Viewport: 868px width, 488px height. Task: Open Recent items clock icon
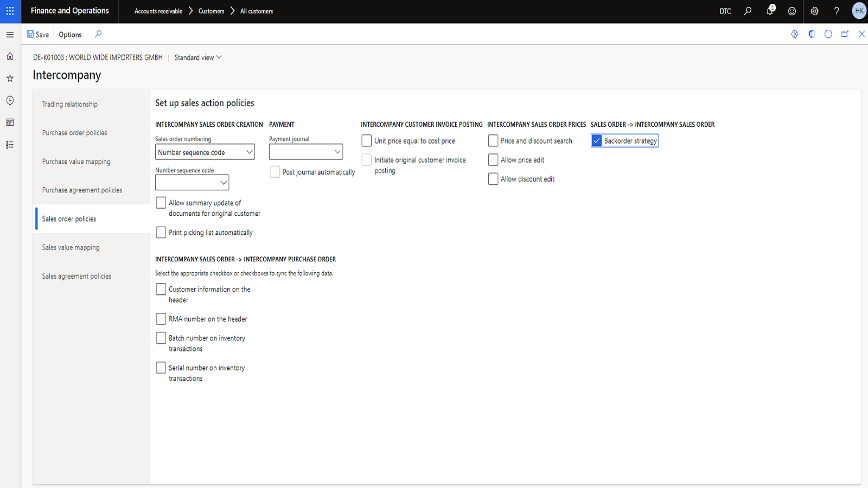pyautogui.click(x=10, y=100)
